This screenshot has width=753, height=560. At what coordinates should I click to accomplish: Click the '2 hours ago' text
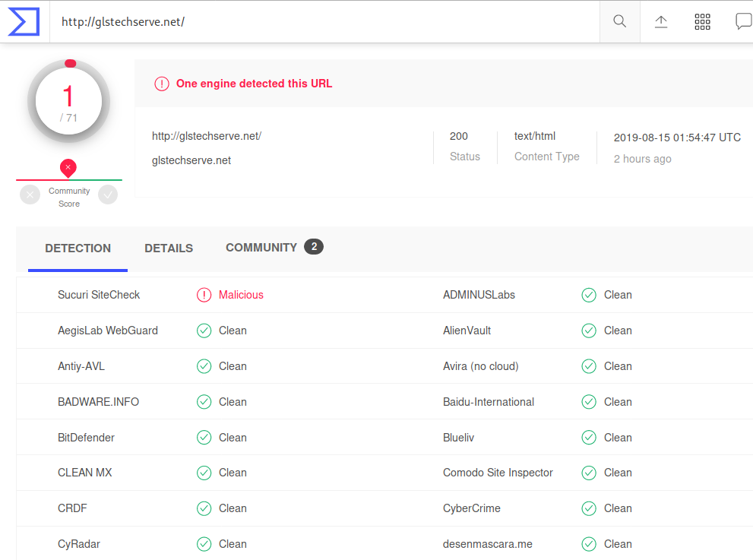[x=643, y=159]
